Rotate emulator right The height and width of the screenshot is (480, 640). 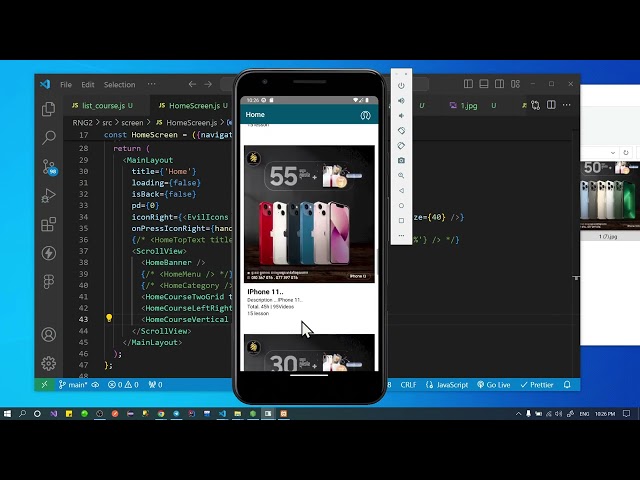click(401, 146)
